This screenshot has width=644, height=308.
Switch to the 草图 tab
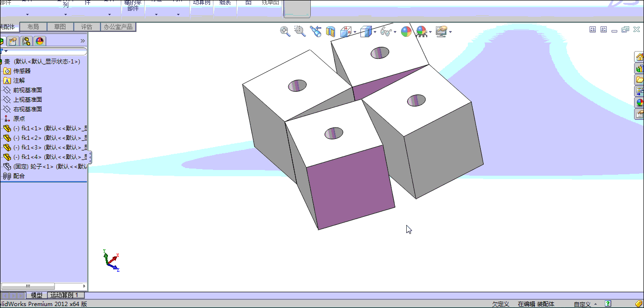point(60,27)
